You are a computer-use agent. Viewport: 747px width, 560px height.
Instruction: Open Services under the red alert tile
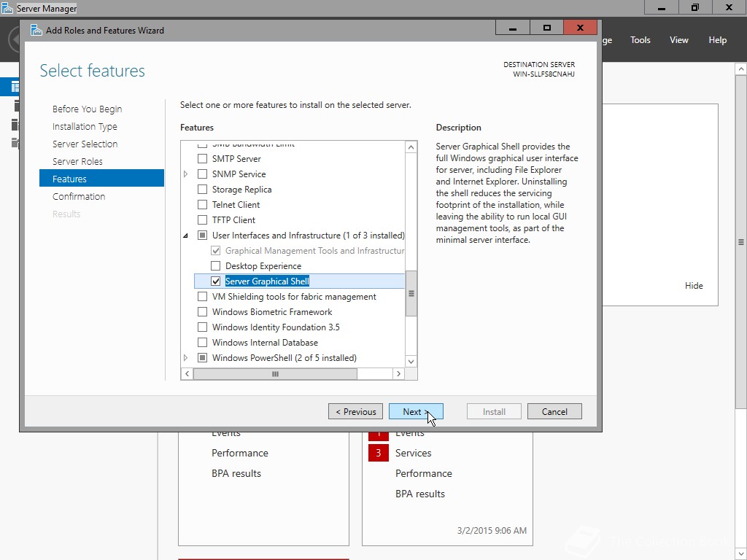(413, 453)
